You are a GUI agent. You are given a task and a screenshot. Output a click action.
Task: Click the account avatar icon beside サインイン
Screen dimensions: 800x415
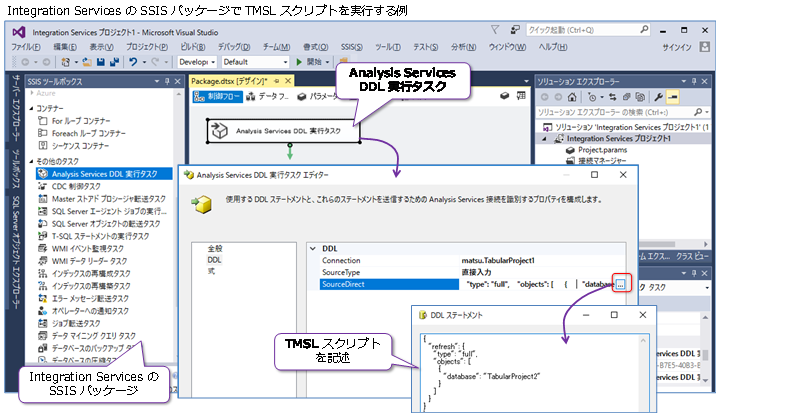(705, 47)
